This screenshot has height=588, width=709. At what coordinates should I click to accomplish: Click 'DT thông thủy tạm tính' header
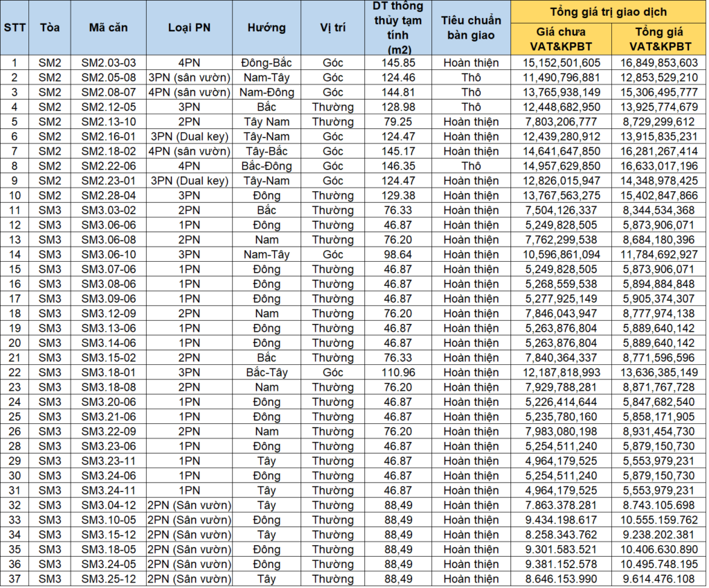[398, 28]
